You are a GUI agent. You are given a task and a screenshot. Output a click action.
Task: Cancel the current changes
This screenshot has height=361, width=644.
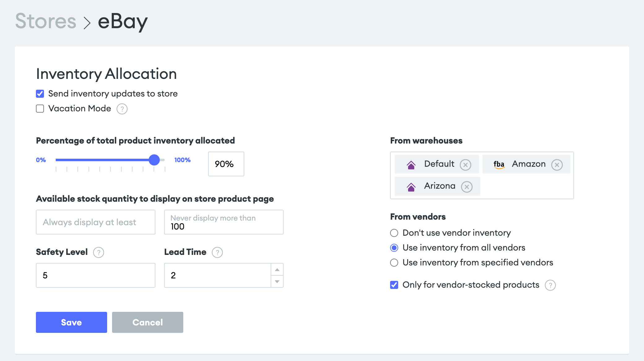(147, 322)
